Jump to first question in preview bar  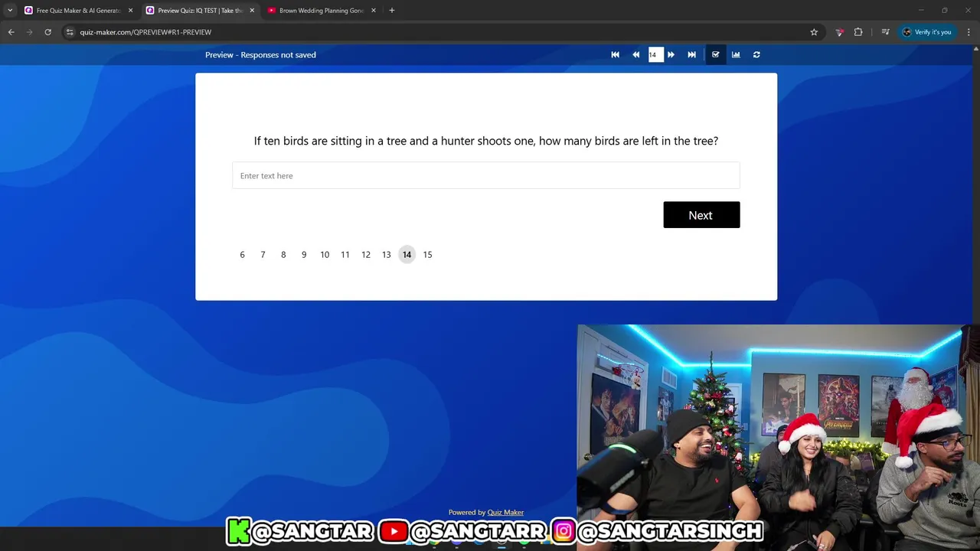pos(615,54)
